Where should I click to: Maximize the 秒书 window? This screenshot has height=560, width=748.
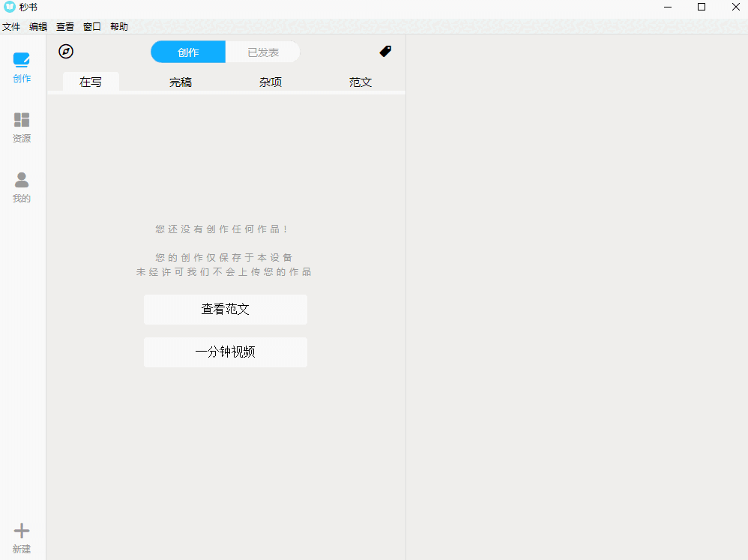[x=702, y=7]
